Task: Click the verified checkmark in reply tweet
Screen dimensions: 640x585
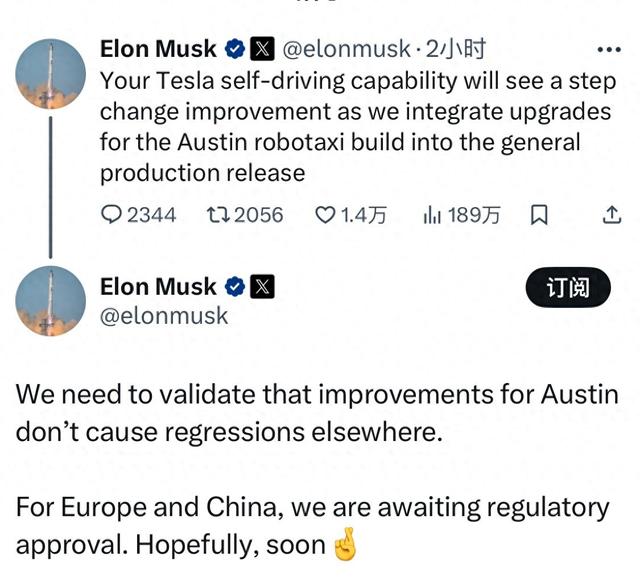Action: pos(235,287)
